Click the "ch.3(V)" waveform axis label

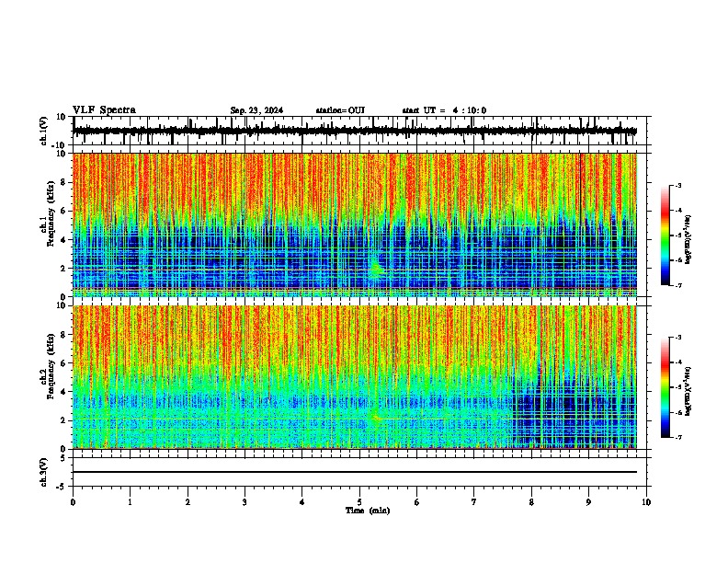(43, 473)
